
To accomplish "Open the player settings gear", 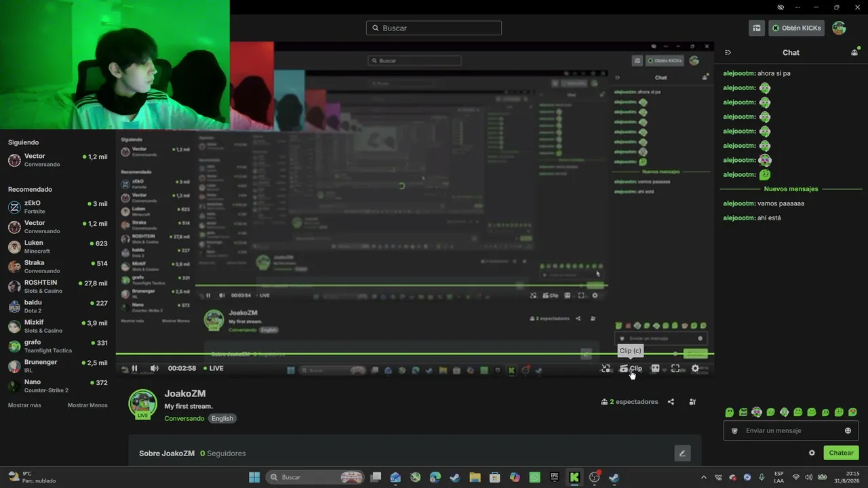I will pos(694,368).
